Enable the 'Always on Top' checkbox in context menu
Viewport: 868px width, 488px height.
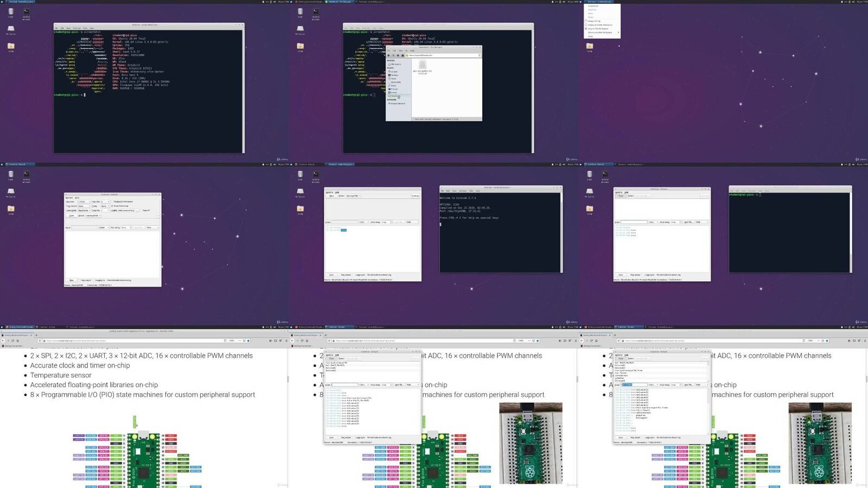pos(586,21)
